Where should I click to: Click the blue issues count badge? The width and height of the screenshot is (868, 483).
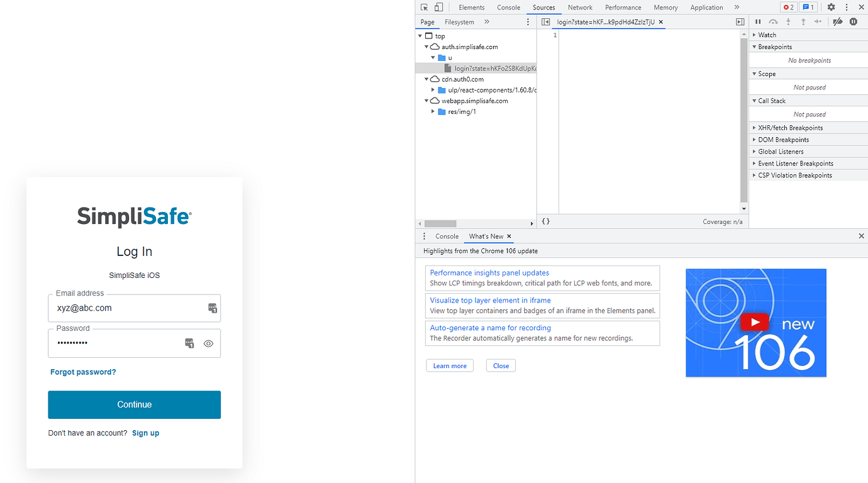808,8
